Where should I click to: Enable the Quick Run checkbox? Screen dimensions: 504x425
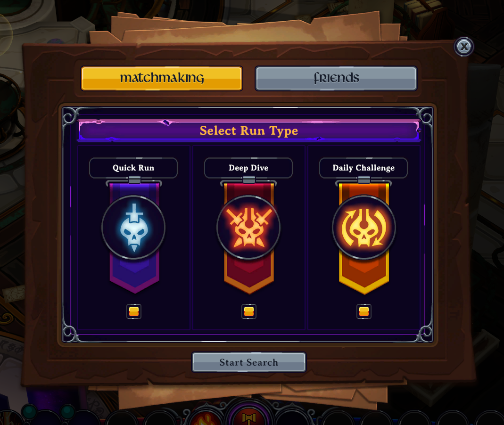tap(134, 311)
